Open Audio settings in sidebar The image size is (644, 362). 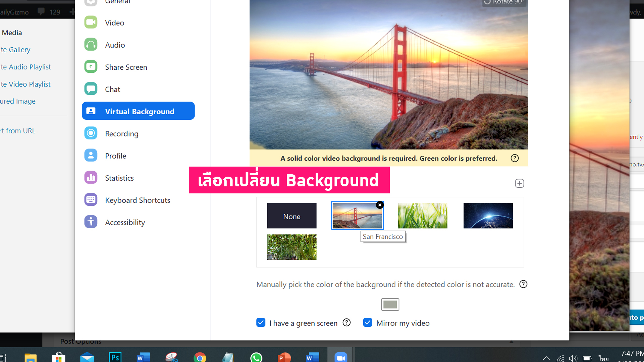[115, 45]
